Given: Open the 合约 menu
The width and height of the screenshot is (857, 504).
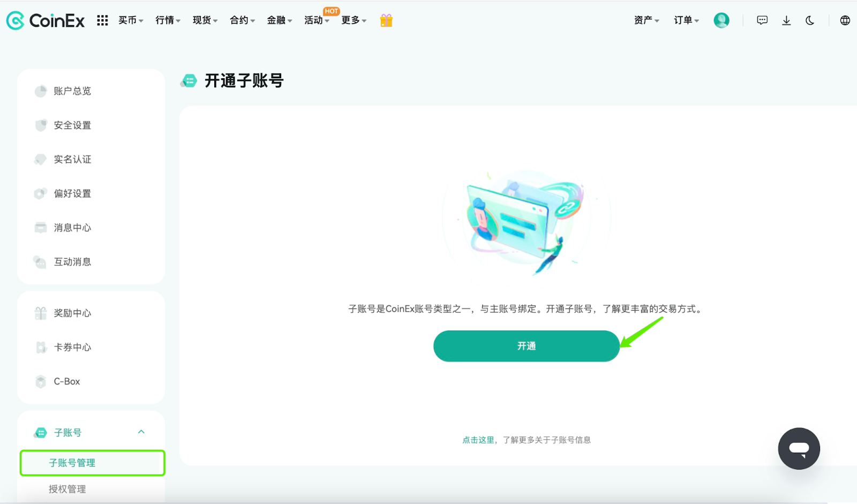Looking at the screenshot, I should (x=242, y=20).
